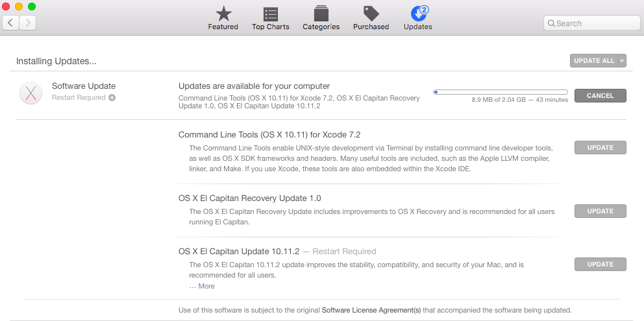Open the Updates download arrow icon

pos(417,14)
